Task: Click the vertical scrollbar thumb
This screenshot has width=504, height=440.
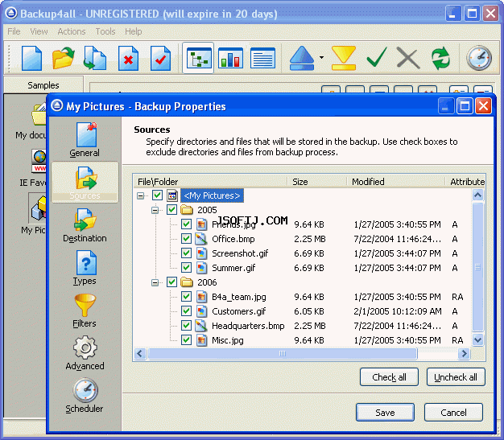Action: (x=478, y=267)
